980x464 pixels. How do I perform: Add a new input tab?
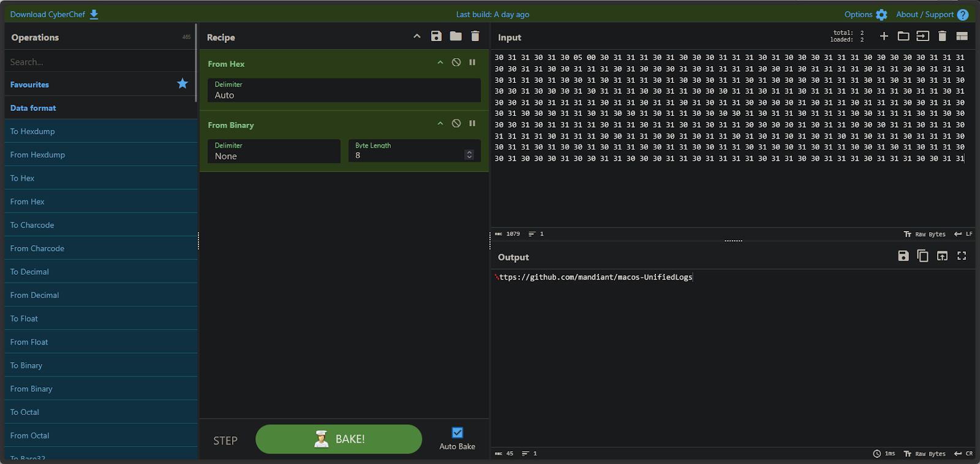tap(884, 37)
